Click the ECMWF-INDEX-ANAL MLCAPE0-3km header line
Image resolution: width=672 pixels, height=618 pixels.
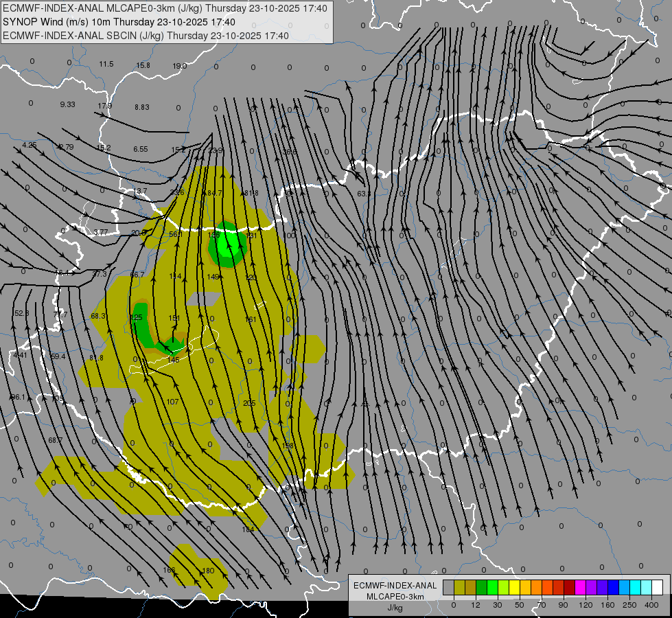point(165,8)
